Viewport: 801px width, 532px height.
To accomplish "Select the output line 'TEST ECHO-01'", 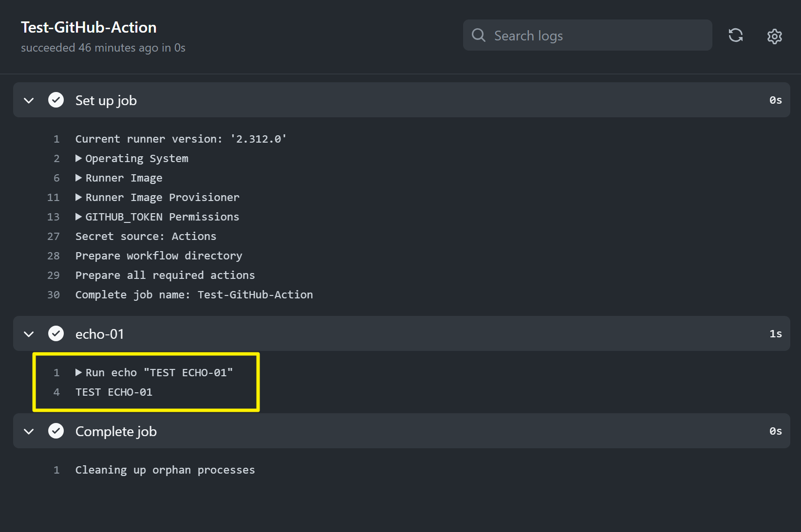I will [114, 392].
